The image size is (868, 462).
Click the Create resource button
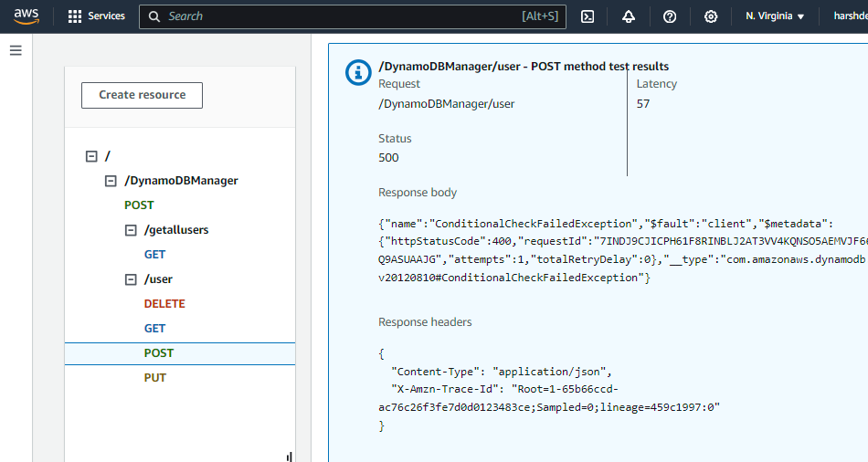pos(142,95)
